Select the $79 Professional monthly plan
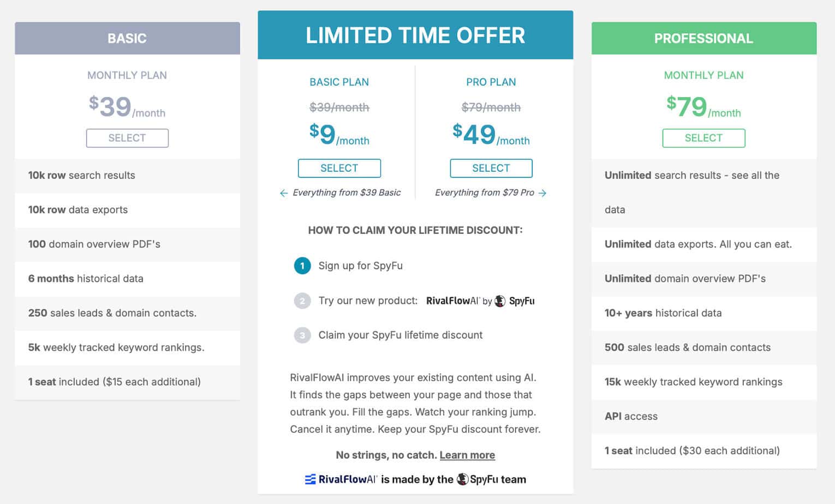 click(x=703, y=138)
